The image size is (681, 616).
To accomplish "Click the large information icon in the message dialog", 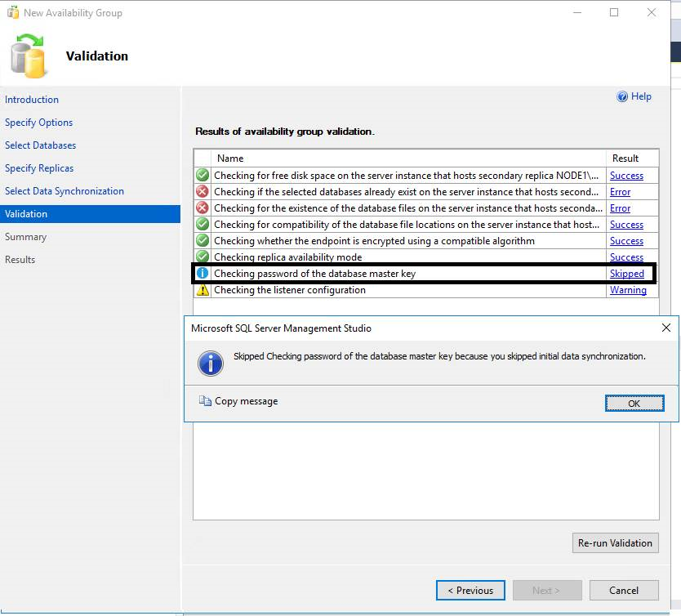I will 211,364.
